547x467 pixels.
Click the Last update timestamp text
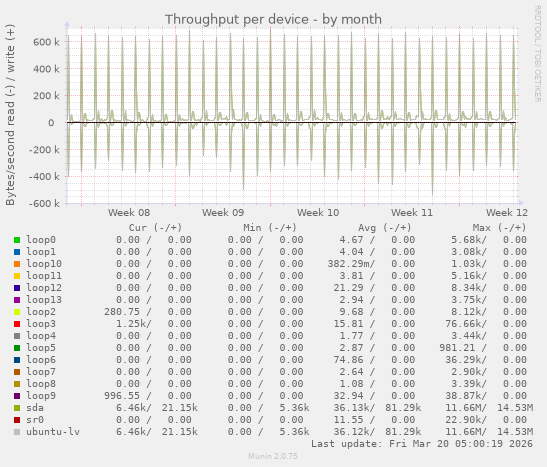[422, 444]
